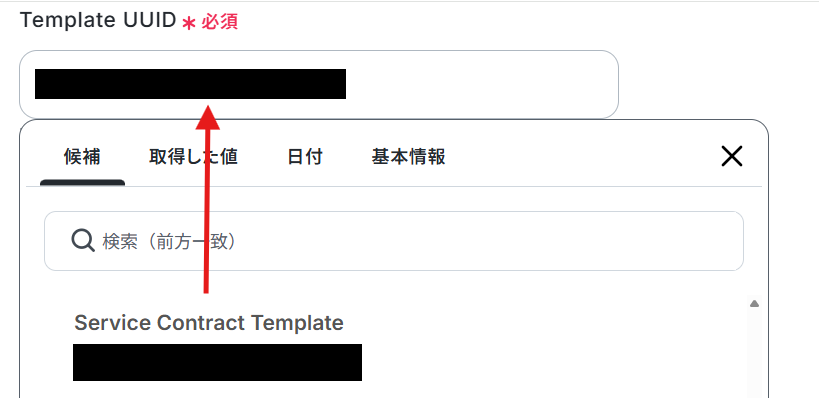Screen dimensions: 819x398
Task: Click the scrollbar up arrow in candidate list
Action: tap(754, 303)
